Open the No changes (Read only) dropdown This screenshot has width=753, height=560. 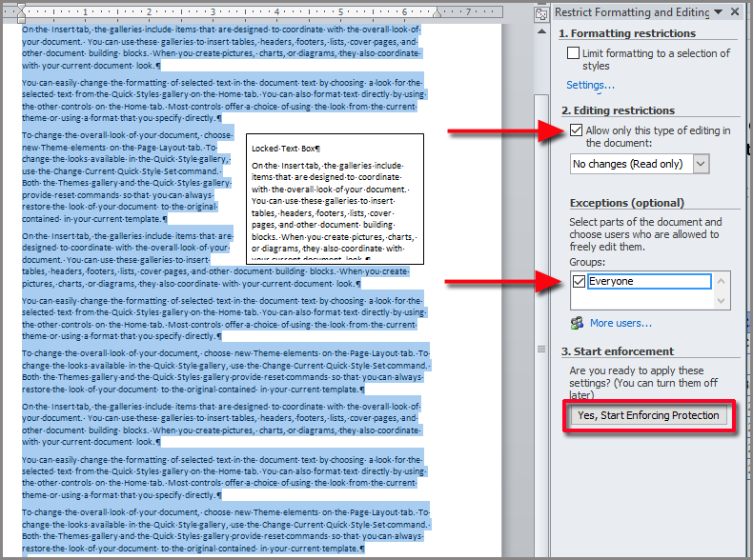click(701, 164)
